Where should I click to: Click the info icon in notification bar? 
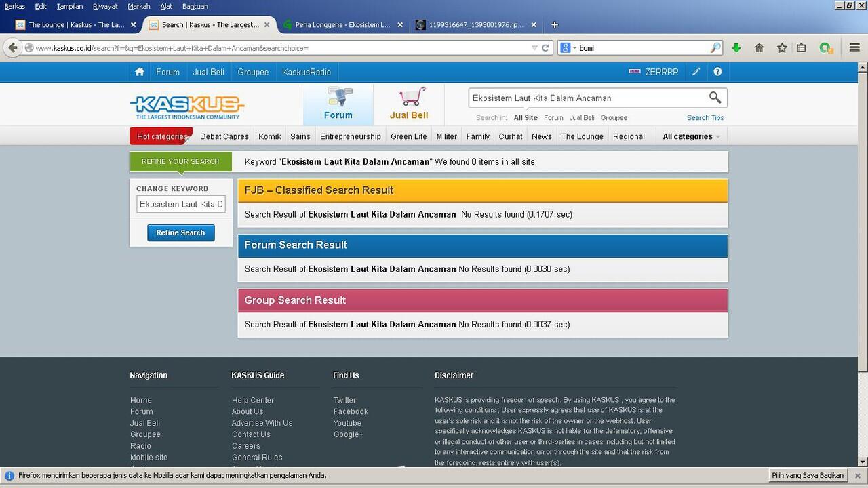coord(9,476)
